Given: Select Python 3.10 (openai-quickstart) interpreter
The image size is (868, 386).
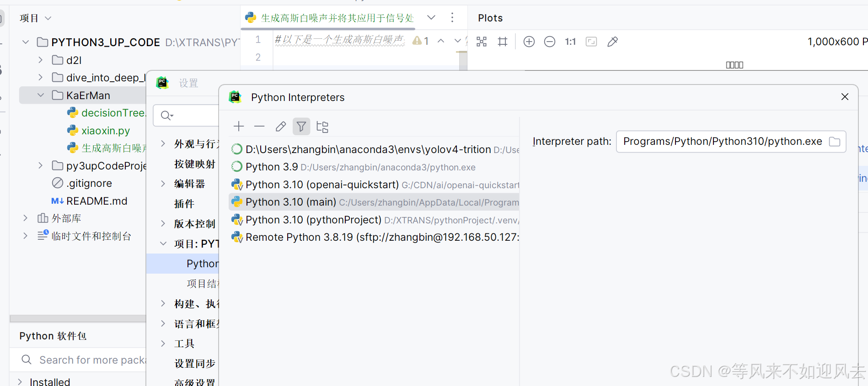Looking at the screenshot, I should tap(374, 185).
